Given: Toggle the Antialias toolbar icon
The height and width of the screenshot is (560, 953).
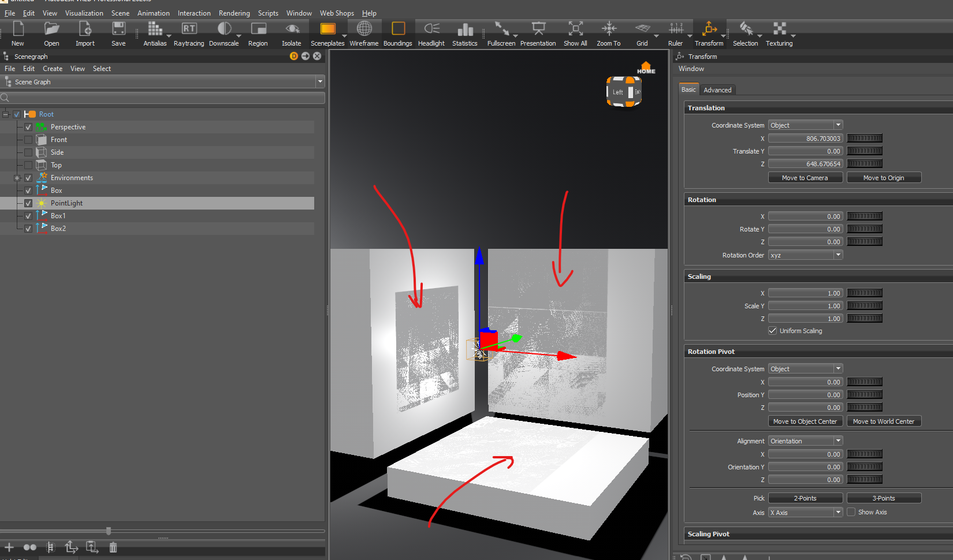Looking at the screenshot, I should click(155, 28).
